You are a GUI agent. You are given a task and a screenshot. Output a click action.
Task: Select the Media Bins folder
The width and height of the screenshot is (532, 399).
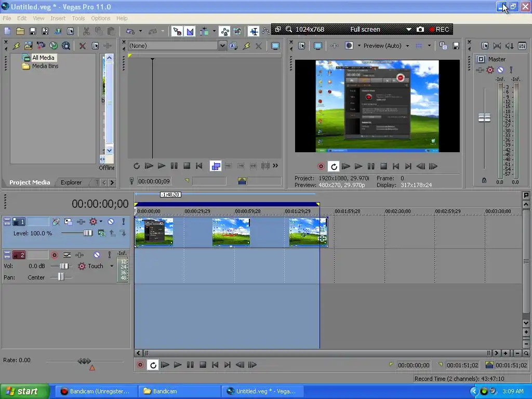pos(45,66)
